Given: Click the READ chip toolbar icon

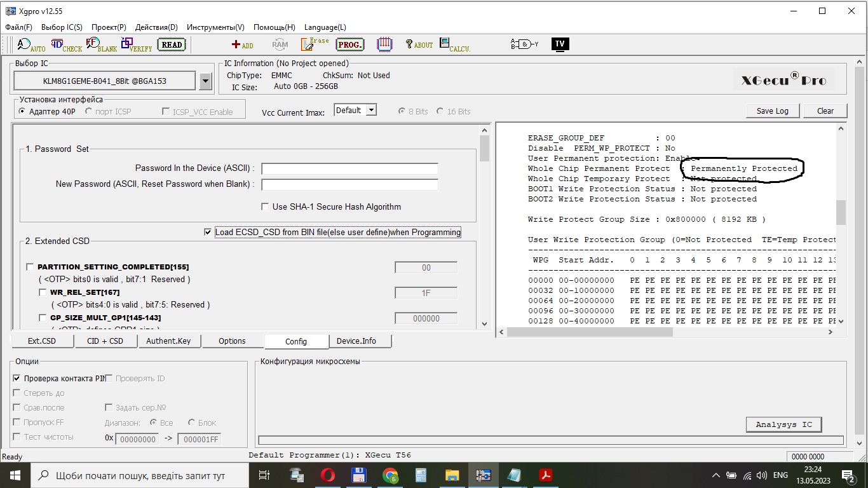Looking at the screenshot, I should click(172, 44).
